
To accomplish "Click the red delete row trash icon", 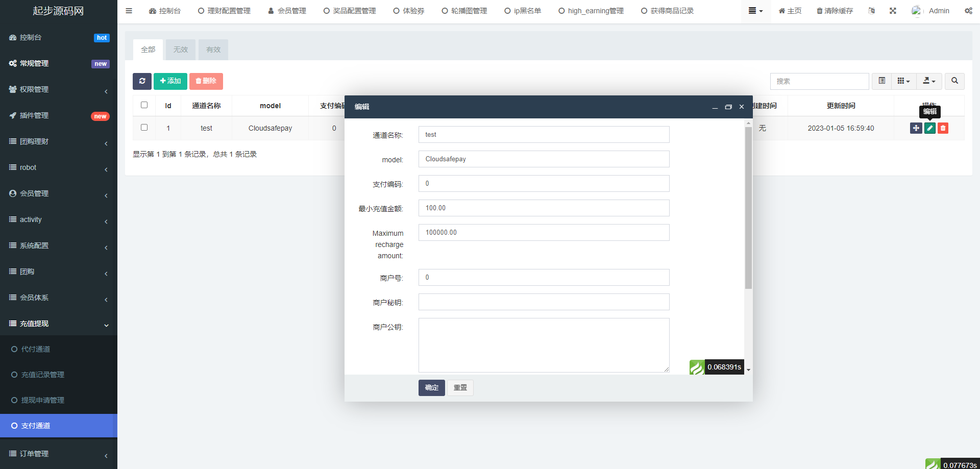I will tap(943, 128).
